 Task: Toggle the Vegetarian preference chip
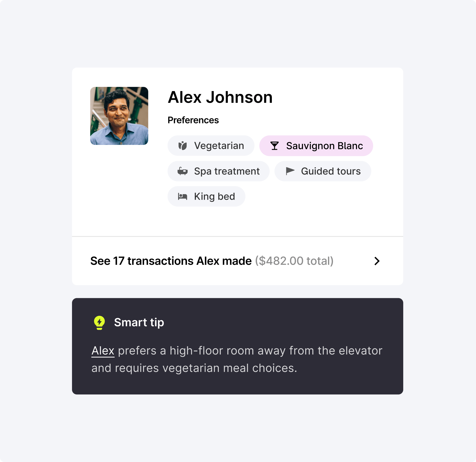(x=211, y=146)
